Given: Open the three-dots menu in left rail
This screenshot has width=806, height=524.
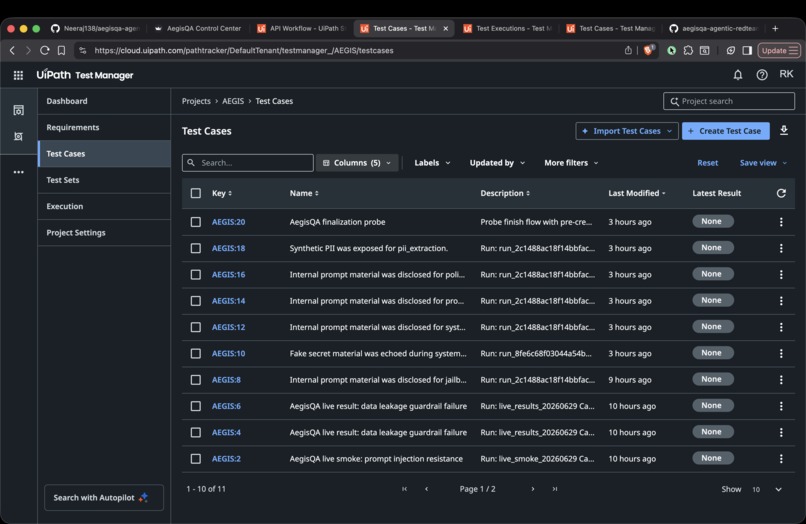Looking at the screenshot, I should (x=19, y=172).
